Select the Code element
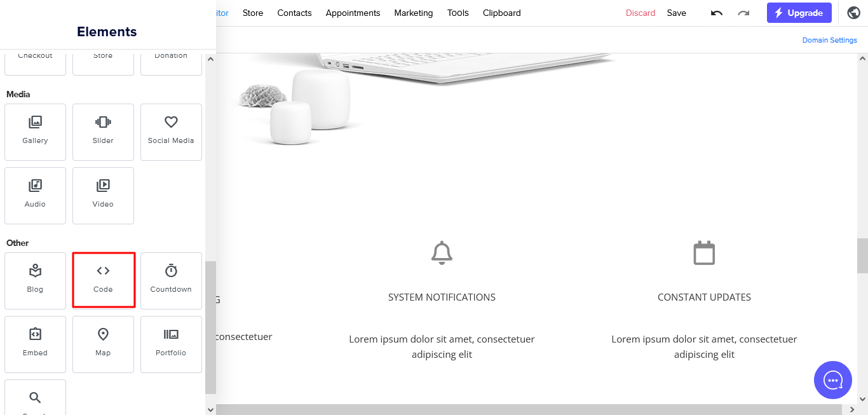The width and height of the screenshot is (868, 415). 103,280
